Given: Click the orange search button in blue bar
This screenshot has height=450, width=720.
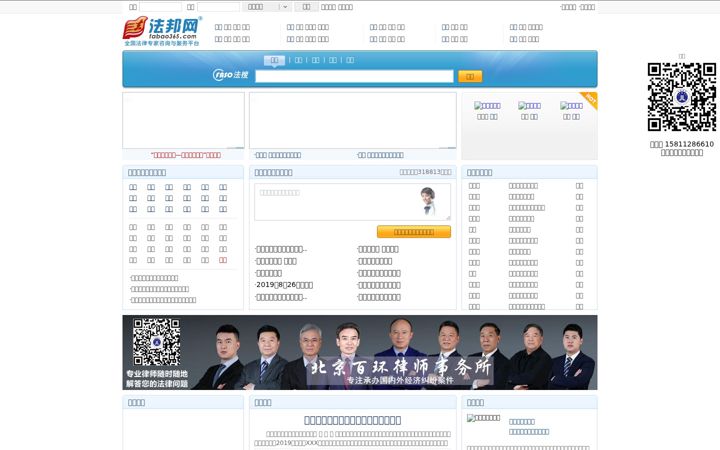Looking at the screenshot, I should pos(470,76).
